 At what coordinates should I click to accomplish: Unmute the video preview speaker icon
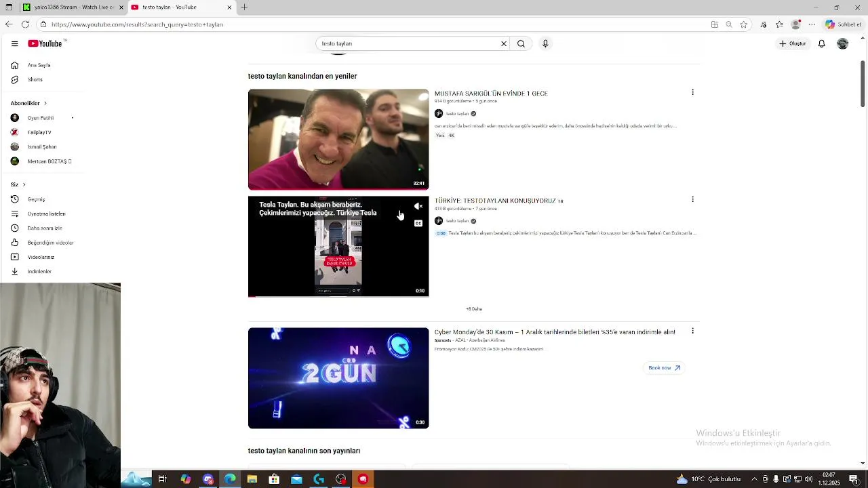click(x=418, y=207)
